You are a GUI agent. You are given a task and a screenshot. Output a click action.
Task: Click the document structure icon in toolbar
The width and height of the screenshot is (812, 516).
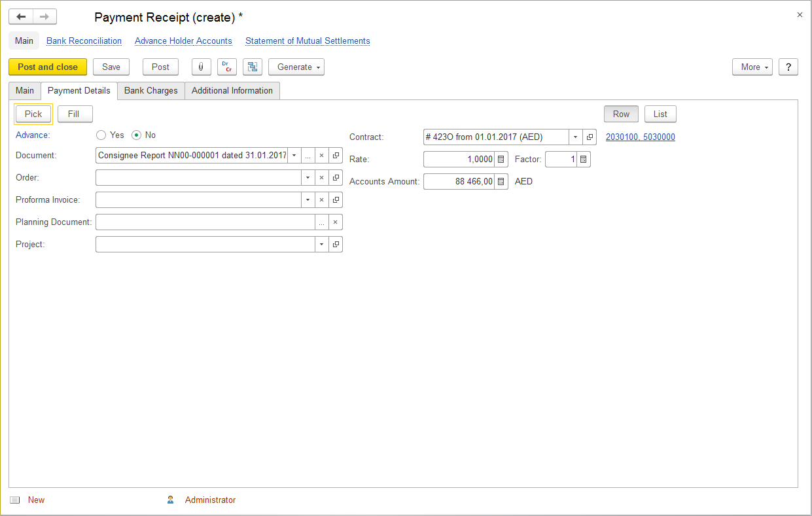pyautogui.click(x=253, y=67)
